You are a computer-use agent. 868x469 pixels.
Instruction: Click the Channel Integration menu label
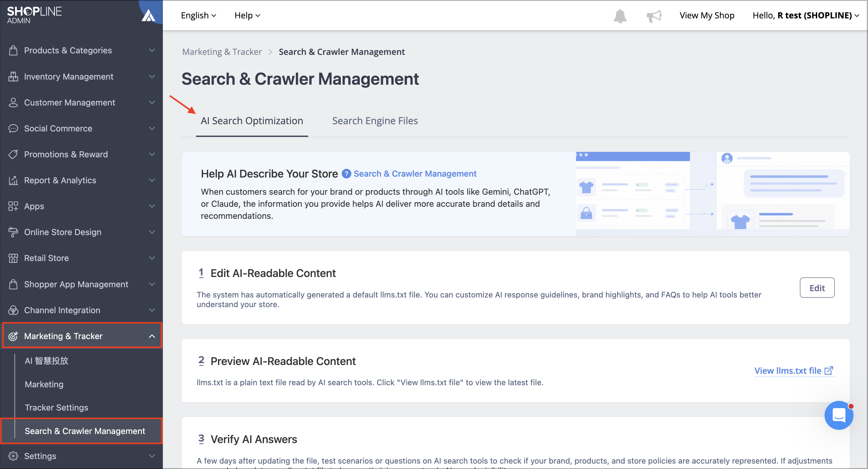(62, 310)
